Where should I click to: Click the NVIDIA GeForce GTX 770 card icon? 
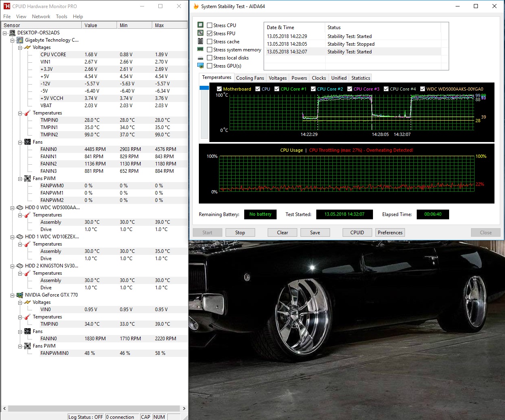(19, 295)
